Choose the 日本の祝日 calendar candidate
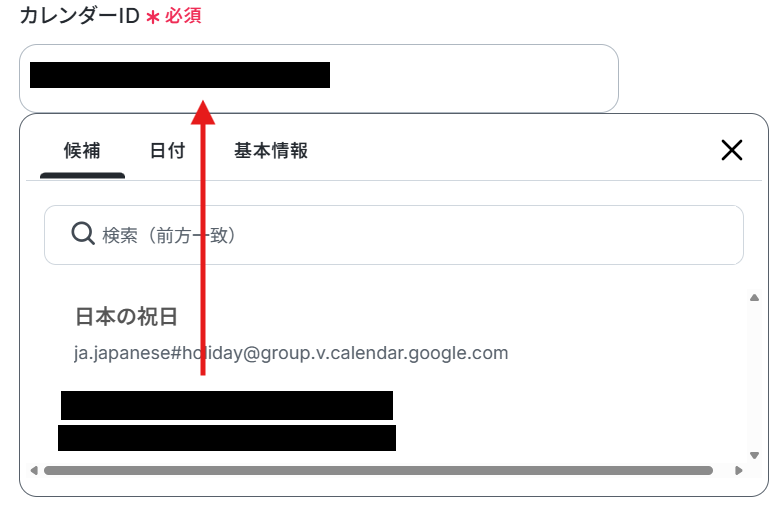This screenshot has width=782, height=511. (x=126, y=317)
